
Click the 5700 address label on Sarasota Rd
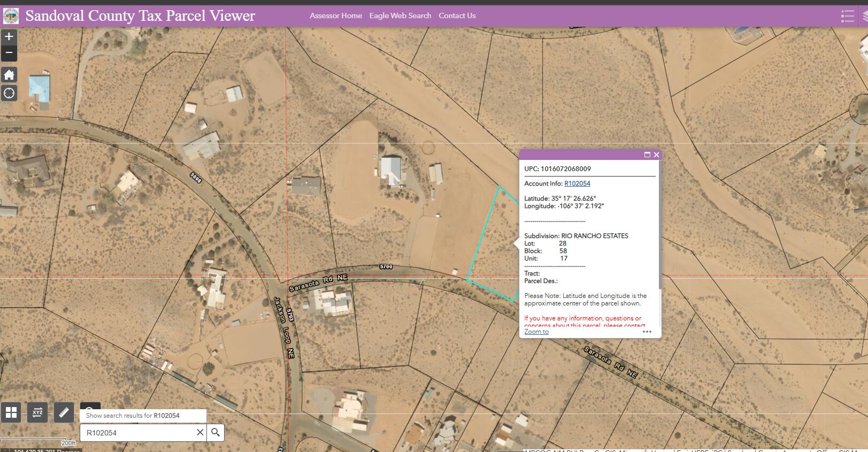tap(386, 266)
